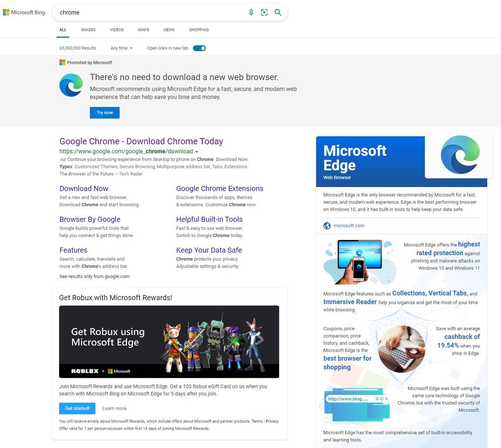Click See results only from google.com
Image resolution: width=501 pixels, height=448 pixels.
tap(94, 276)
